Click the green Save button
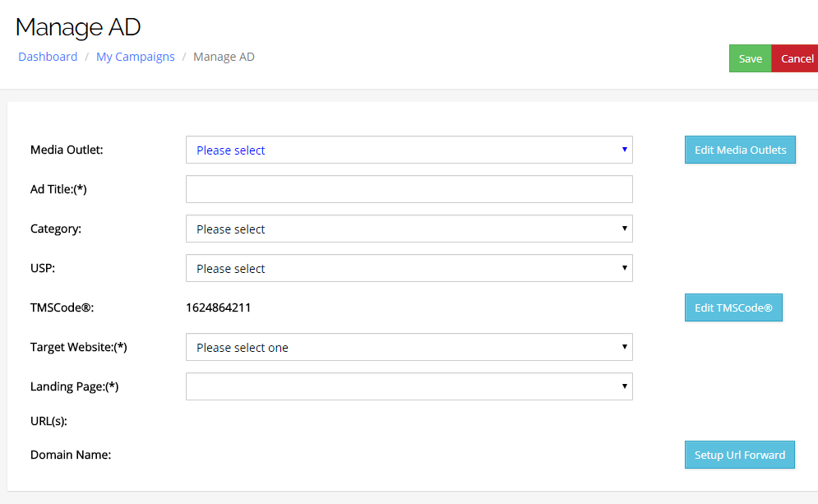The height and width of the screenshot is (504, 818). (750, 58)
